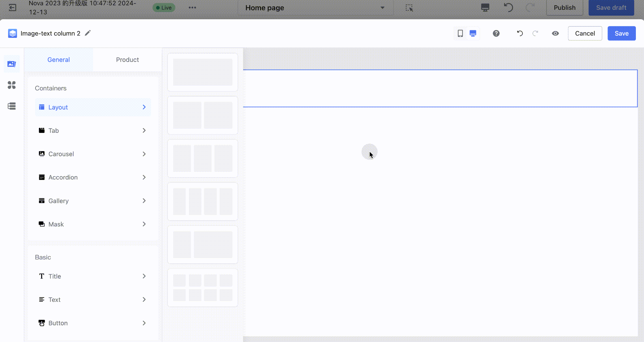The width and height of the screenshot is (644, 342).
Task: Select the General tab
Action: pyautogui.click(x=59, y=60)
